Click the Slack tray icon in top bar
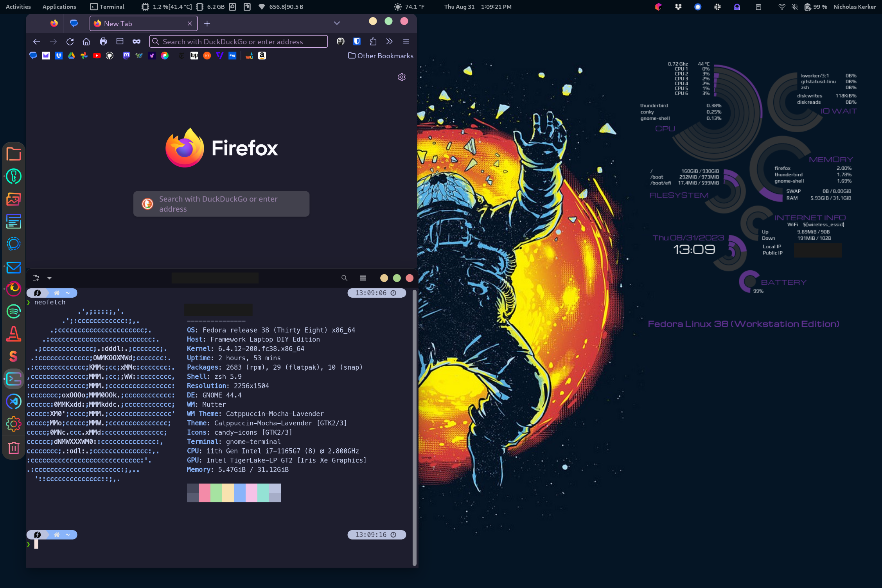This screenshot has width=882, height=588. click(x=717, y=7)
